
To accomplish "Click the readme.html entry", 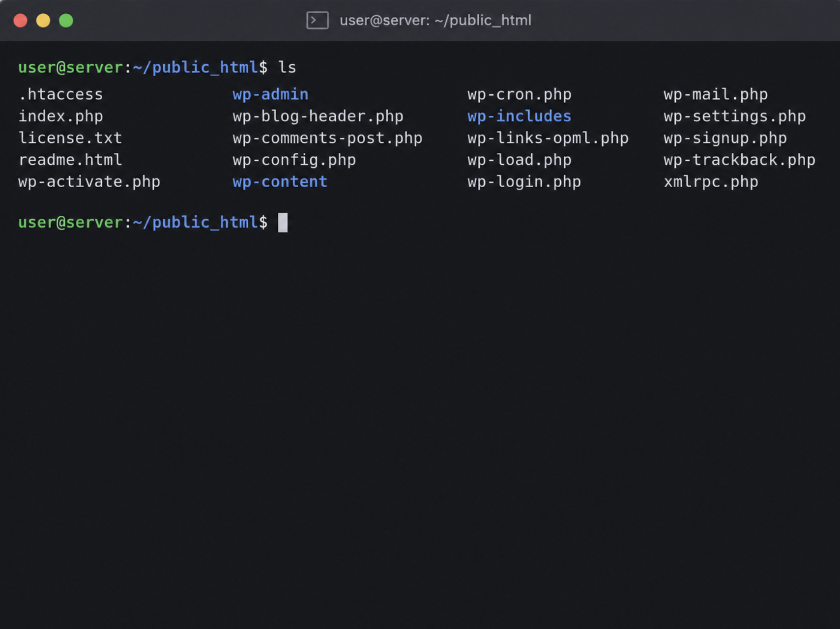I will click(70, 160).
